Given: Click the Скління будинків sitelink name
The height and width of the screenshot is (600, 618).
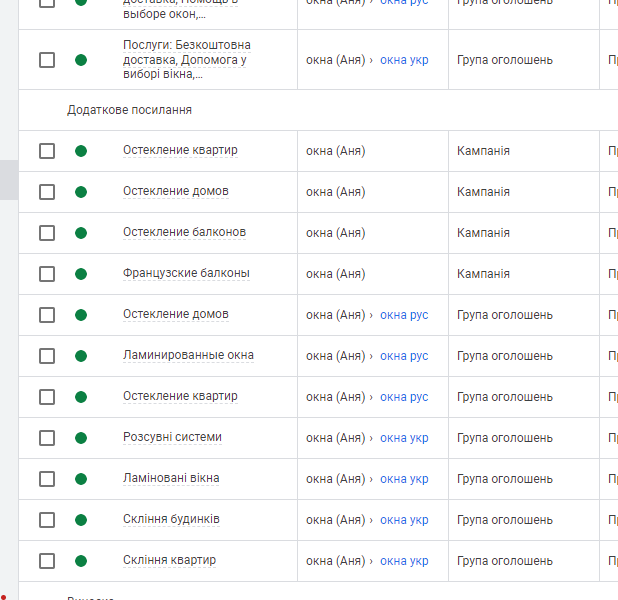Looking at the screenshot, I should [171, 519].
